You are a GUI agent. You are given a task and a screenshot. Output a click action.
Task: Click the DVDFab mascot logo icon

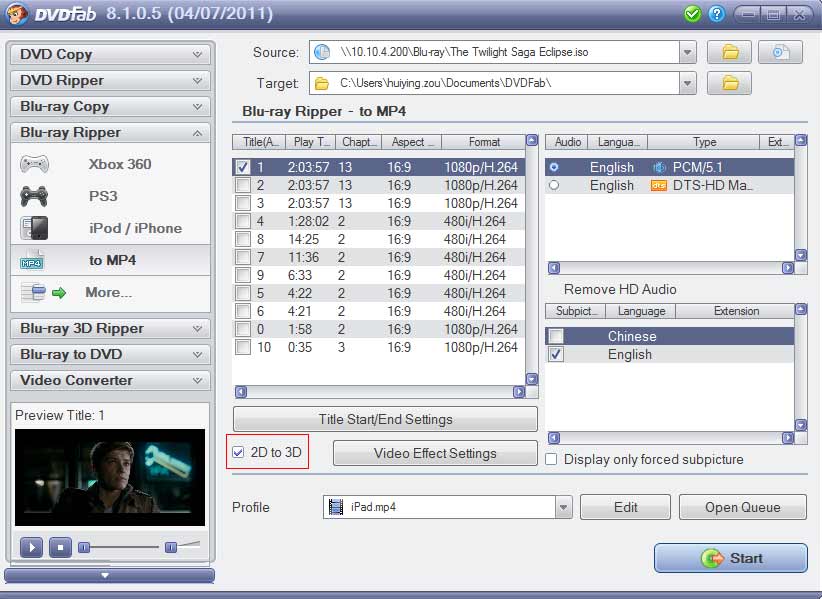[16, 14]
